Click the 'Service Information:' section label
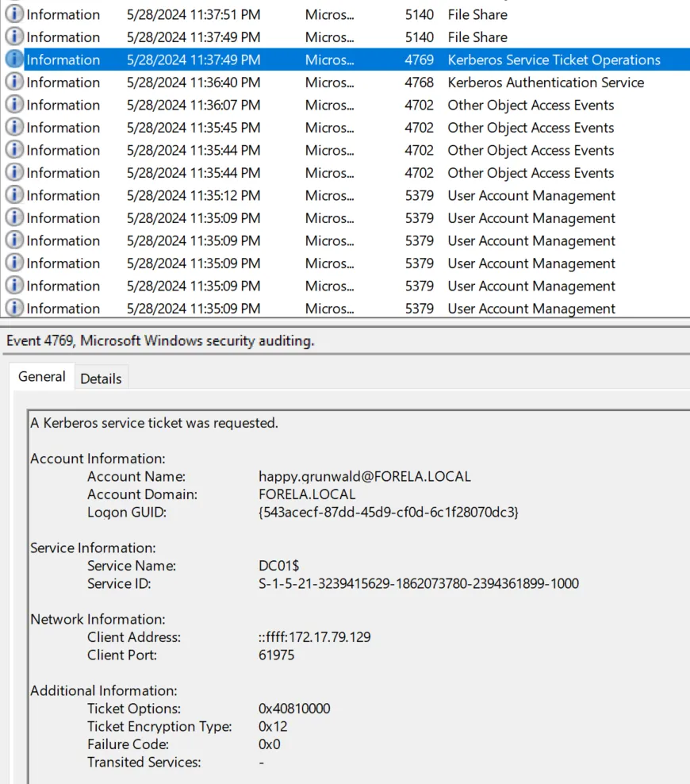Screen dimensions: 690x784 [93, 548]
